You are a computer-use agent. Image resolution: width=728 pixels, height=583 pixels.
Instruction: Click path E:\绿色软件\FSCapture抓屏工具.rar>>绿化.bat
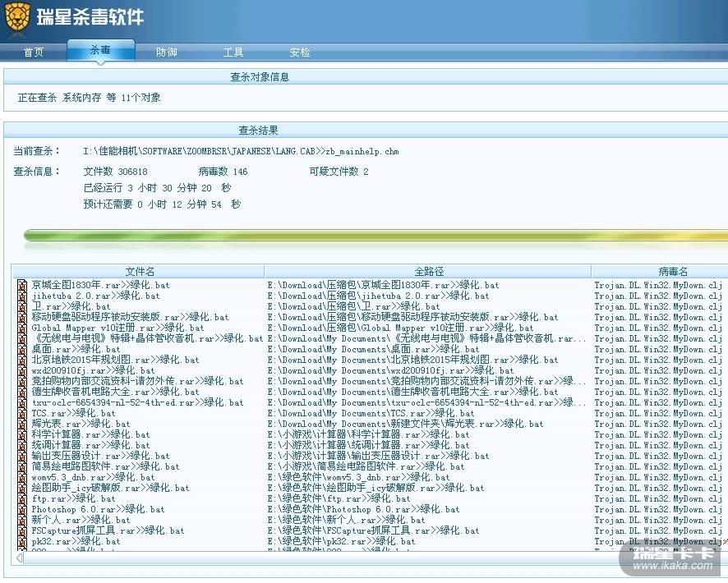pos(373,530)
